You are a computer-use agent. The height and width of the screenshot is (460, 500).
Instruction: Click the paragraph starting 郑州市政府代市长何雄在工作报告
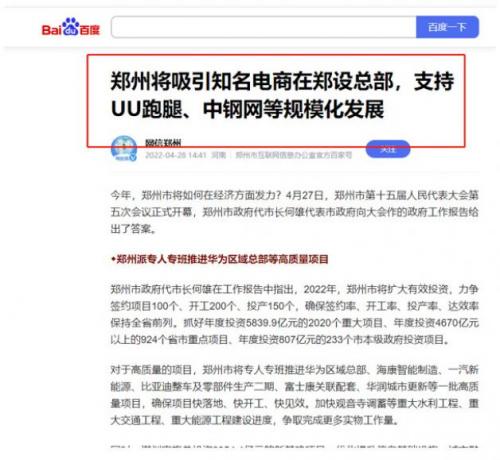[x=295, y=314]
